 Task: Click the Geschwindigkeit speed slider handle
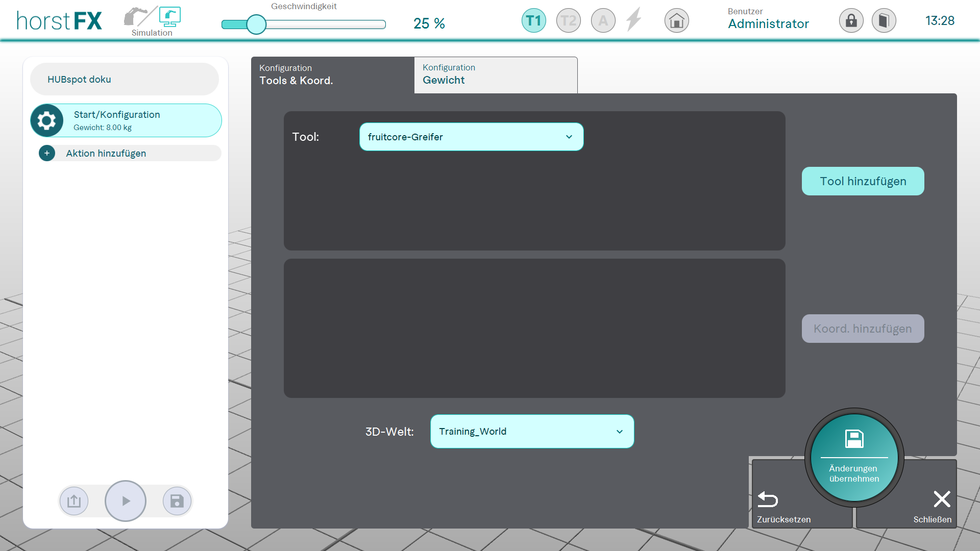(256, 24)
